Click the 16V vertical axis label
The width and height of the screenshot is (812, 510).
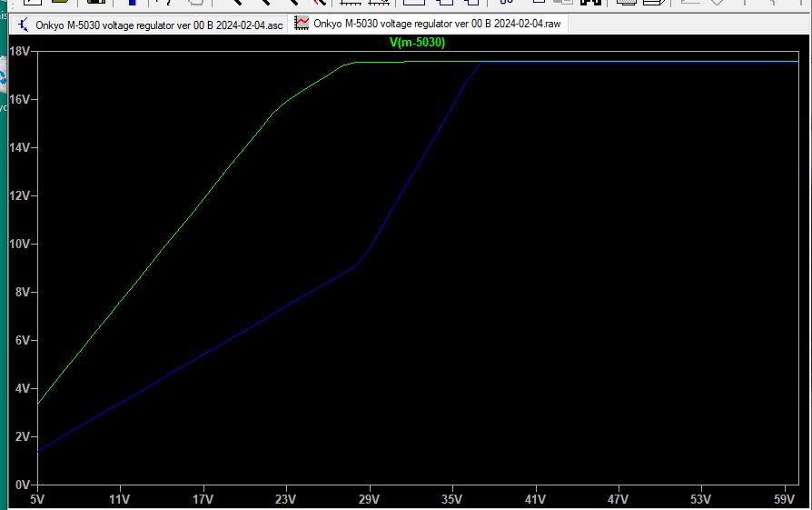(20, 99)
